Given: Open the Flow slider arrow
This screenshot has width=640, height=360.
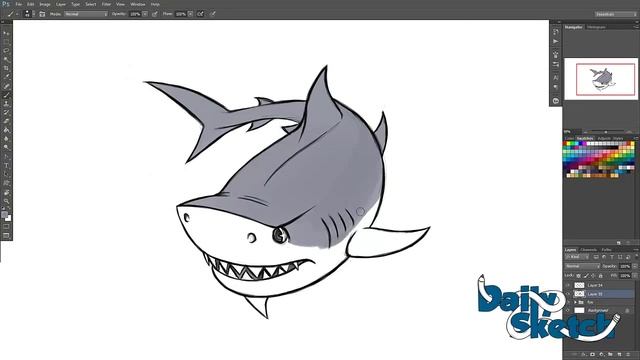Looking at the screenshot, I should click(x=190, y=14).
